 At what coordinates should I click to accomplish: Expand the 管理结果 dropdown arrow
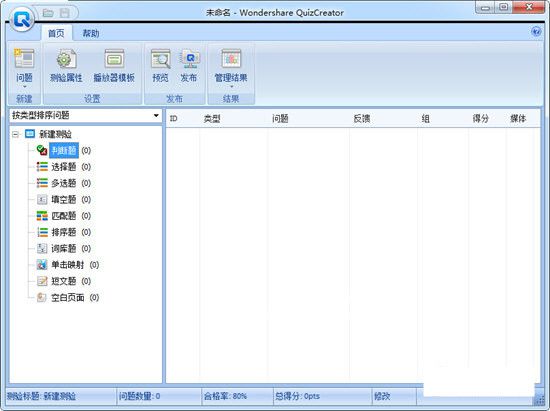231,87
